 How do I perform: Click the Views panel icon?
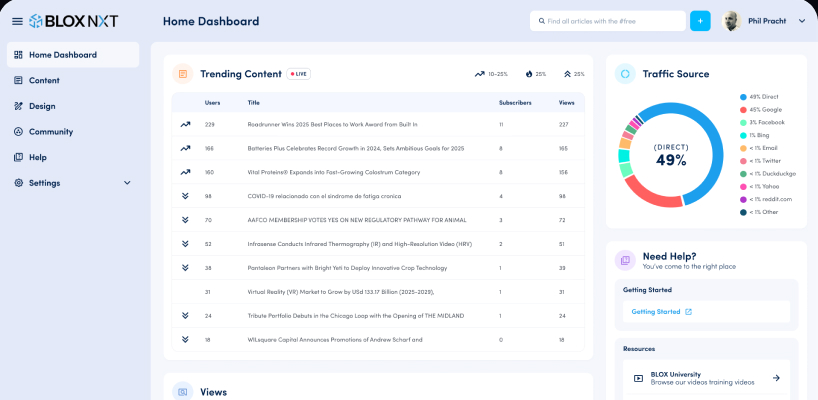tap(183, 392)
